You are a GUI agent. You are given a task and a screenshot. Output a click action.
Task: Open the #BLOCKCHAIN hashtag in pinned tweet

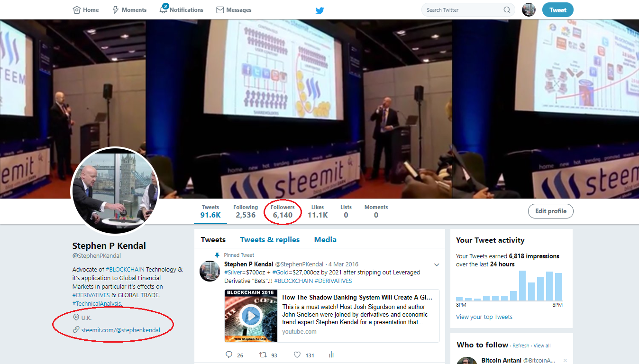point(293,281)
